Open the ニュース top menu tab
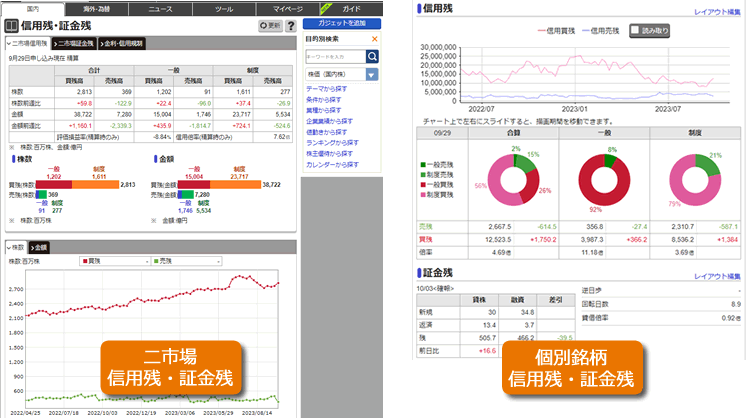Viewport: 747px width, 420px height. coord(158,6)
